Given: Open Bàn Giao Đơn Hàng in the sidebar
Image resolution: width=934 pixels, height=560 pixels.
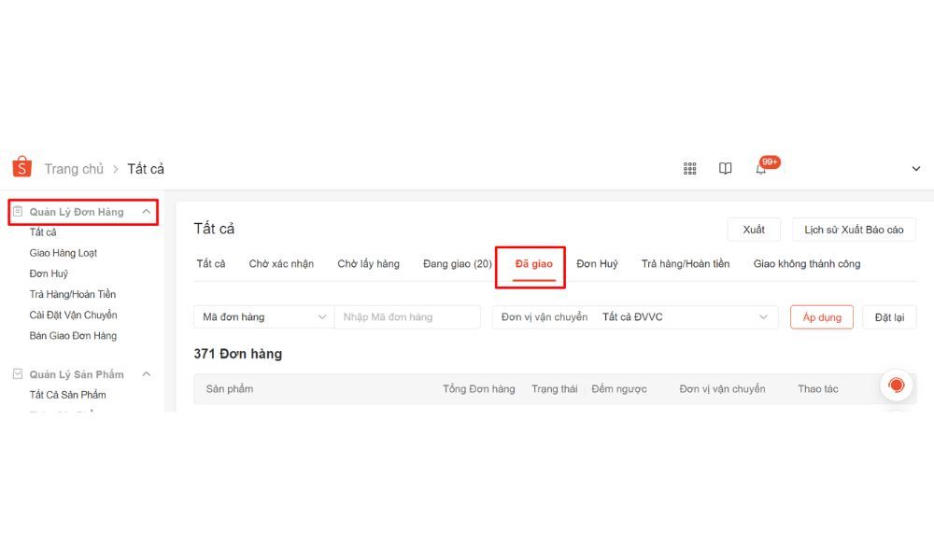Looking at the screenshot, I should pyautogui.click(x=73, y=336).
